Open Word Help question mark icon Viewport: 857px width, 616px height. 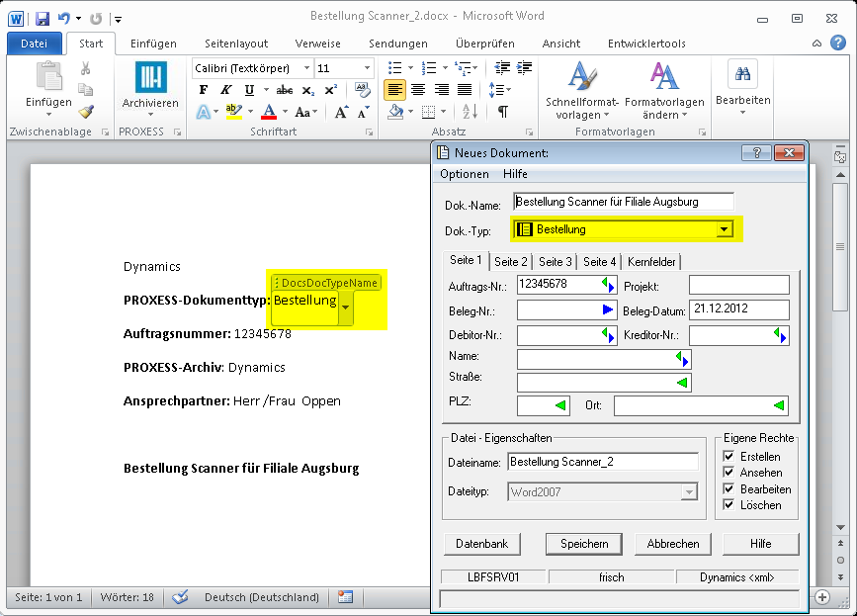click(838, 43)
